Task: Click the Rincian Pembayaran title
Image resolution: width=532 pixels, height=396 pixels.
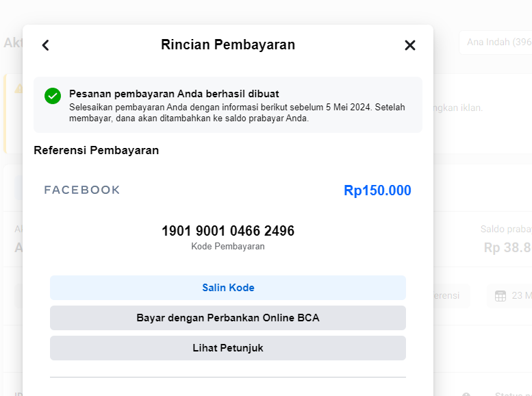Action: (228, 45)
